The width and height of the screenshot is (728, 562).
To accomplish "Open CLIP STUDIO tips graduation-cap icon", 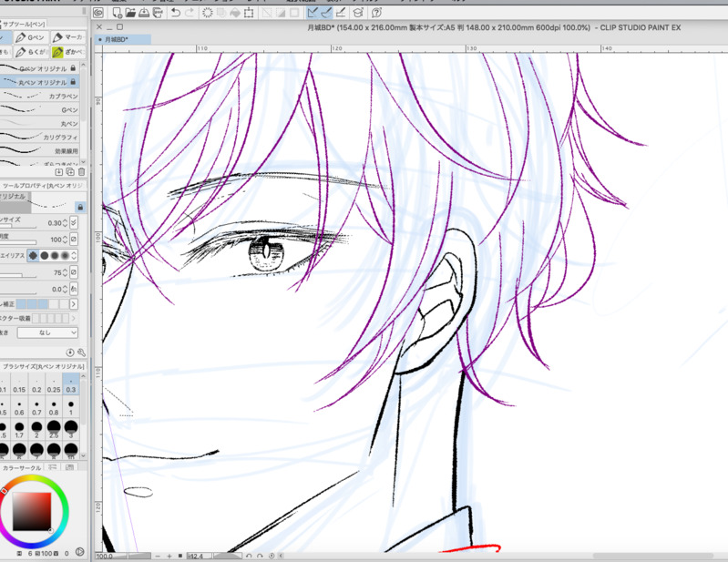I will click(x=358, y=13).
